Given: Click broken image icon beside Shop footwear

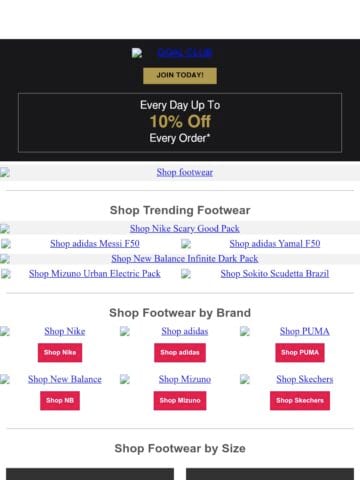Looking at the screenshot, I should click(5, 173).
